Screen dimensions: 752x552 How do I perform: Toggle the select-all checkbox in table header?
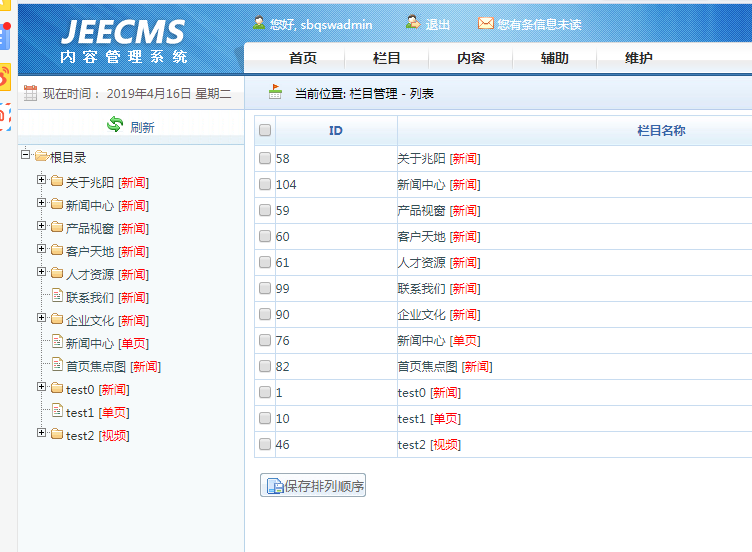[265, 130]
